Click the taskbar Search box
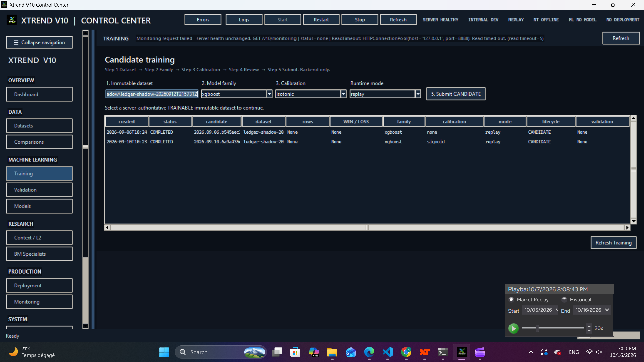644x362 pixels. (221, 352)
